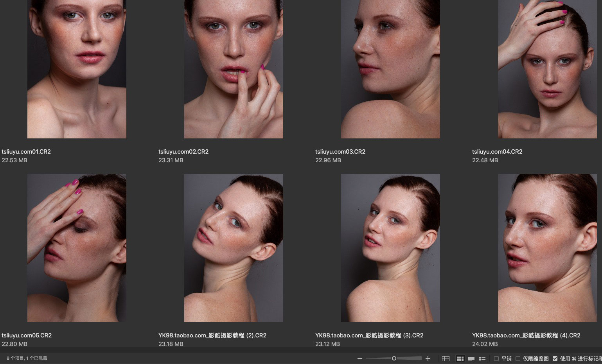Screen dimensions: 602x364
Task: Select the YK98.taobao.com (4).CR2 thumbnail
Action: pos(547,248)
